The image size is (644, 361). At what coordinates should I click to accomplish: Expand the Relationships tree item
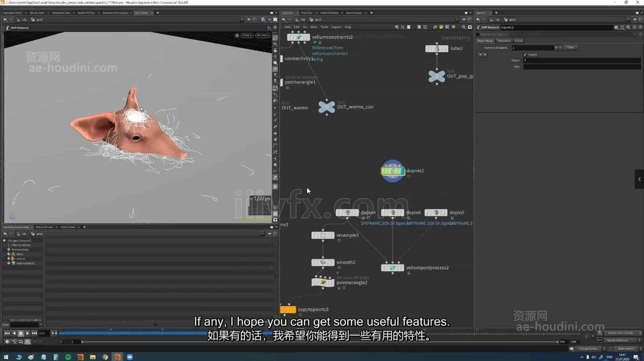[8, 250]
